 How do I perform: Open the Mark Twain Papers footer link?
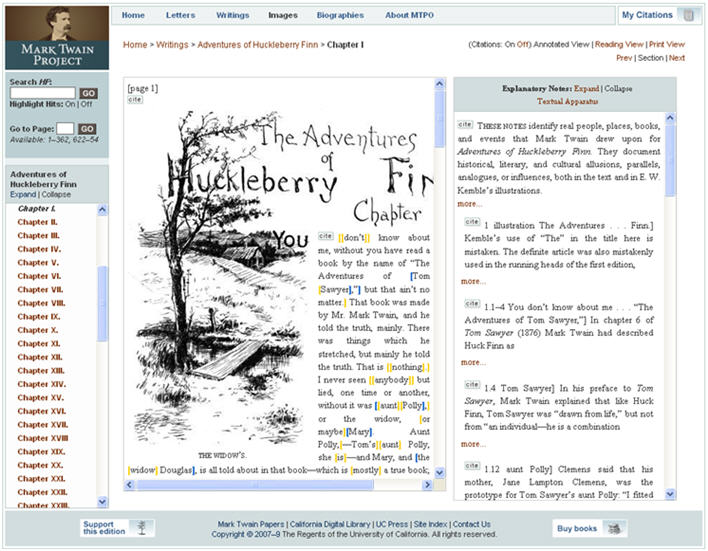click(x=251, y=524)
